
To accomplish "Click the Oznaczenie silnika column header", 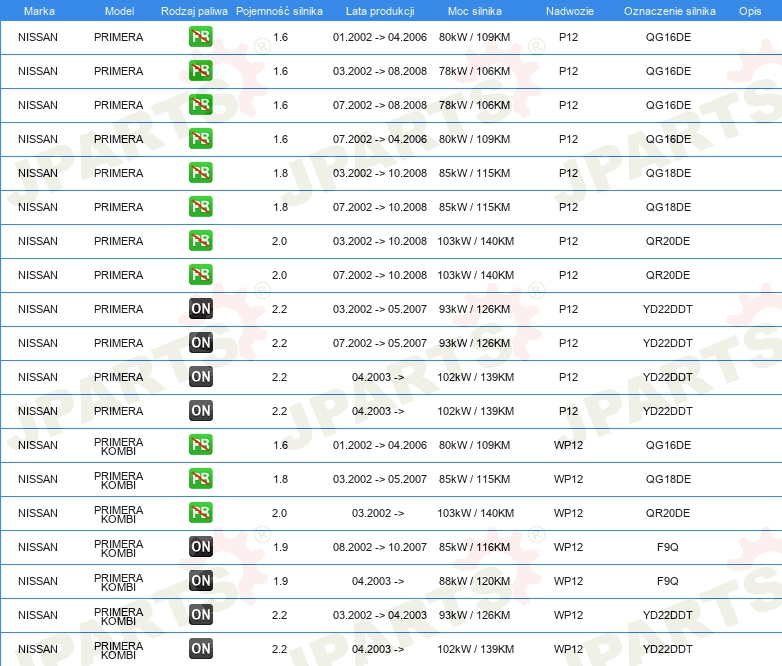I will coord(670,11).
